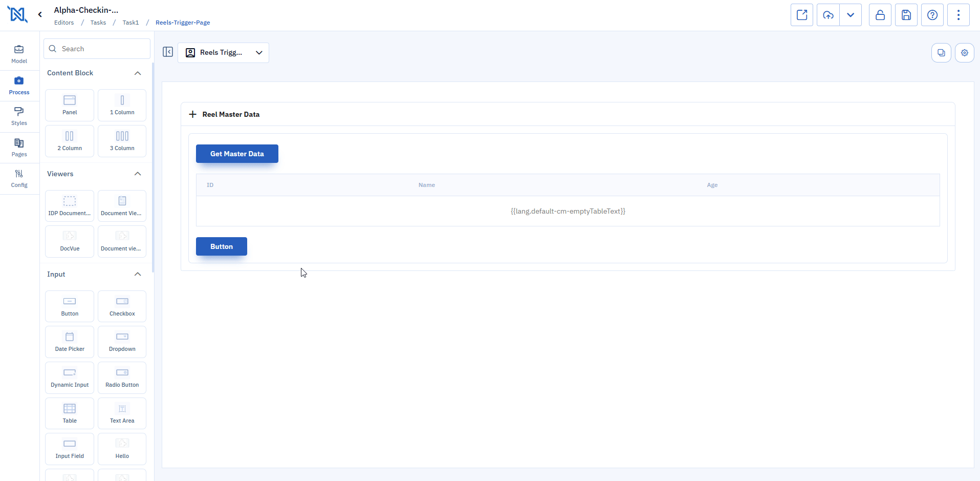Open the Reels Trigger page selector dropdown
The width and height of the screenshot is (980, 481).
[x=223, y=53]
